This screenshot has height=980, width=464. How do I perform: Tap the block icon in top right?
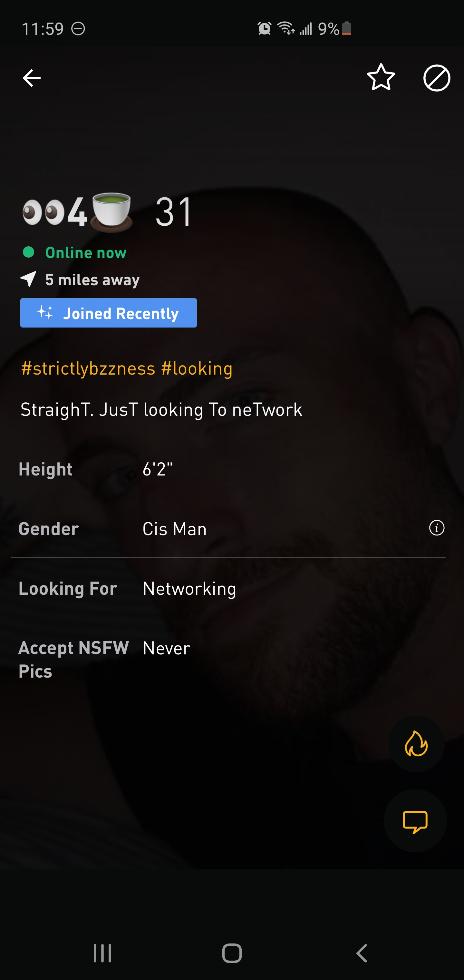pos(437,78)
